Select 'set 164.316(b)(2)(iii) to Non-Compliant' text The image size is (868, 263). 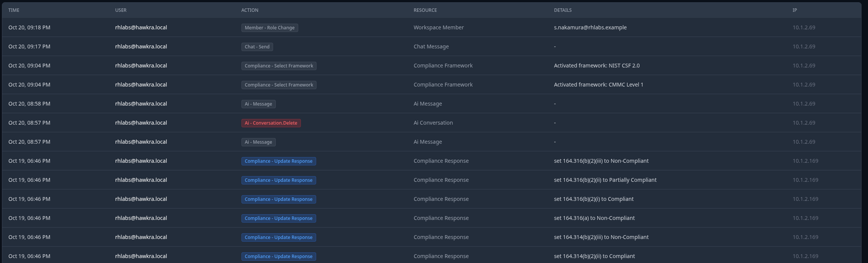tap(601, 161)
